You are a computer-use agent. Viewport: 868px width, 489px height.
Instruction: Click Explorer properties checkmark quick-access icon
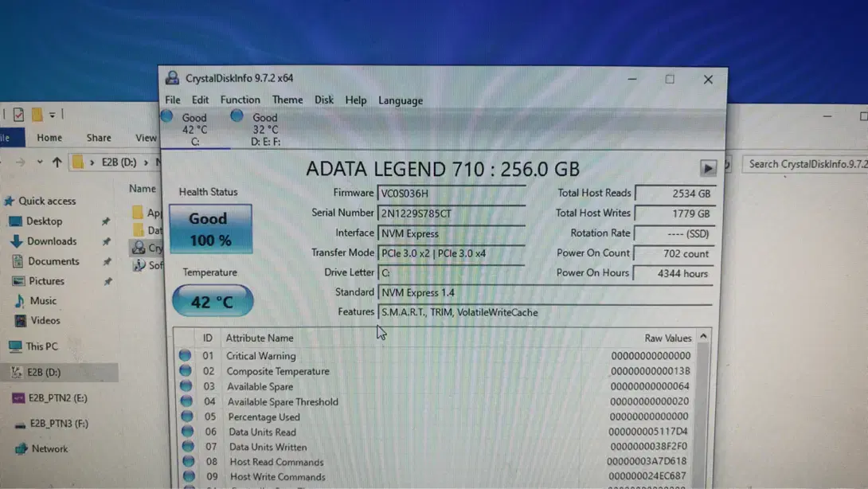(19, 114)
